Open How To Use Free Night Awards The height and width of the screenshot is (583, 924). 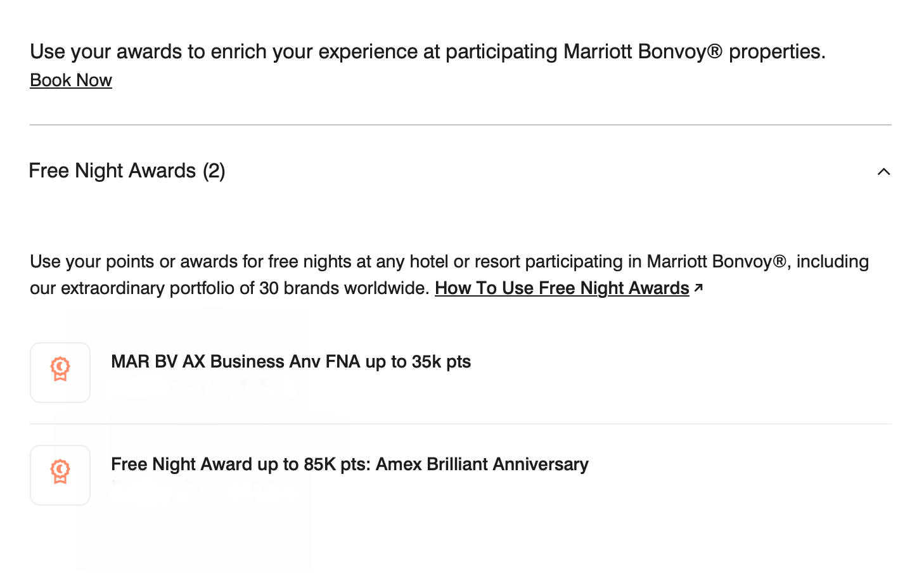(x=561, y=288)
